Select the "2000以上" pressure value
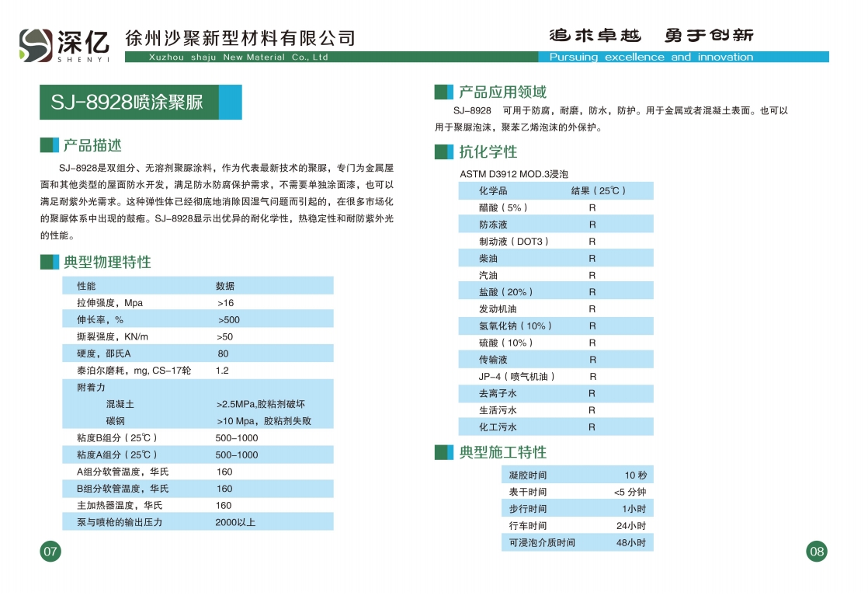This screenshot has width=868, height=613. coord(235,522)
